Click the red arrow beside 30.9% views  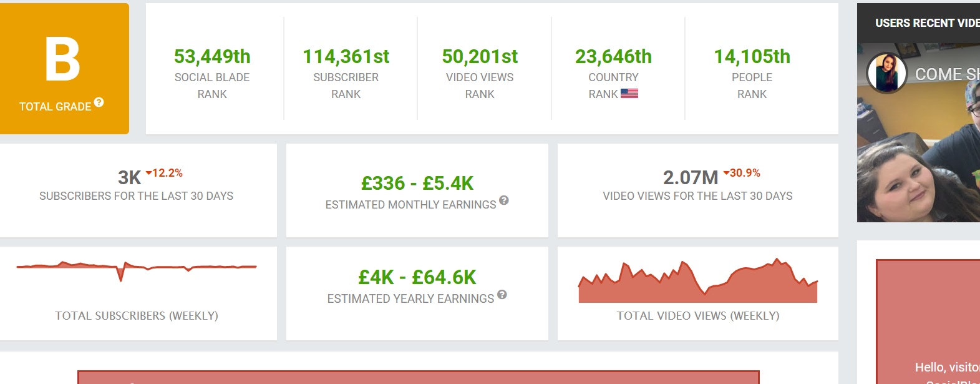coord(726,173)
